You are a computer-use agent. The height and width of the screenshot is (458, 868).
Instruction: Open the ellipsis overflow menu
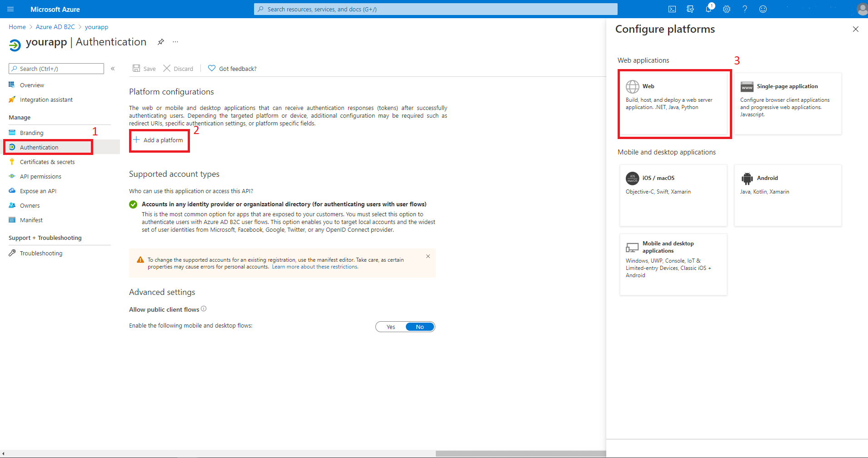coord(175,41)
